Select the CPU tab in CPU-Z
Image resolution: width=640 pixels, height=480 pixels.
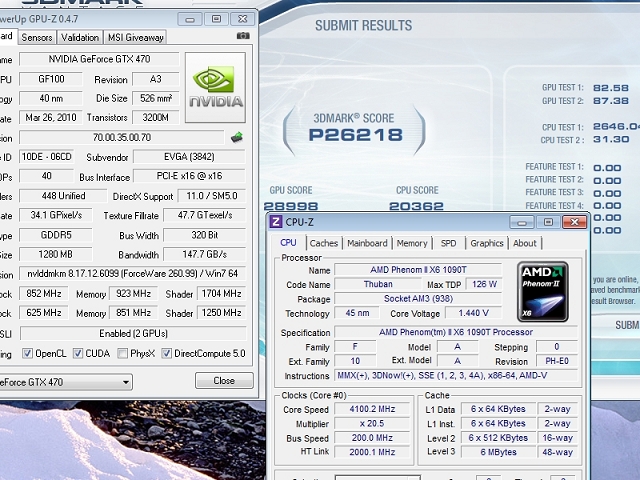(288, 242)
